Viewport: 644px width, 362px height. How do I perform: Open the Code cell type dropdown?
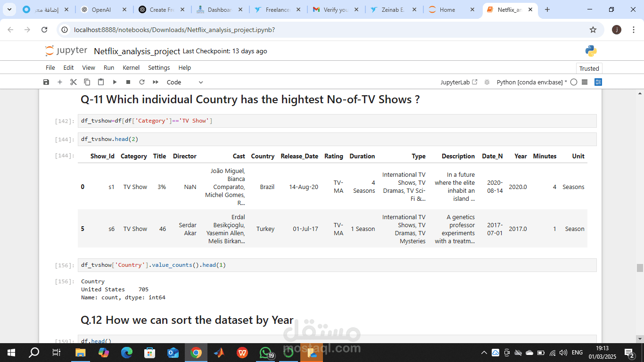[185, 82]
